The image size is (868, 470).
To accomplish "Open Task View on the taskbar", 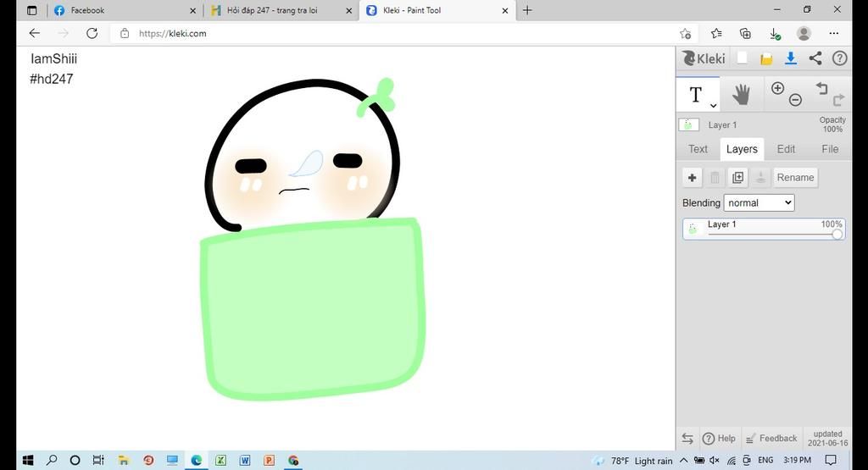I will click(98, 460).
